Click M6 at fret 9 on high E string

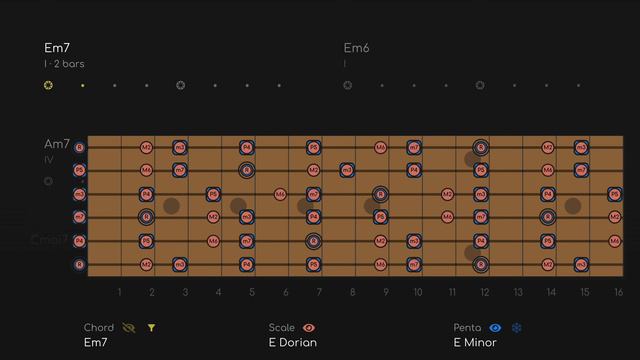coord(380,147)
